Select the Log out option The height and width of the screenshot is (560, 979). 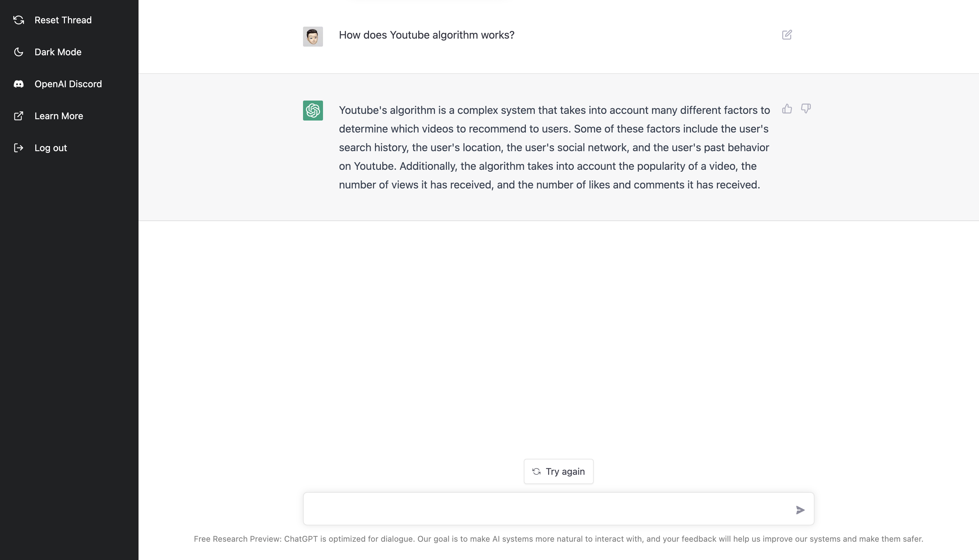point(51,148)
